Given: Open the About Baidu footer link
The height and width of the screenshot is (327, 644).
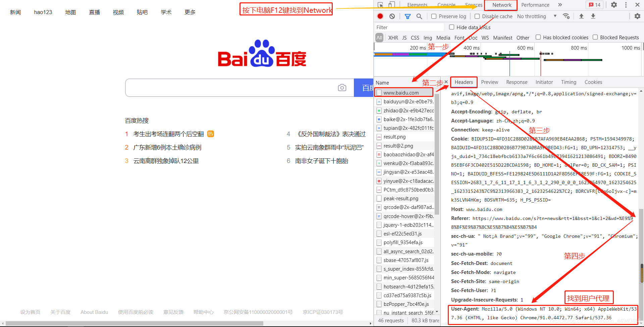Looking at the screenshot, I should [94, 312].
